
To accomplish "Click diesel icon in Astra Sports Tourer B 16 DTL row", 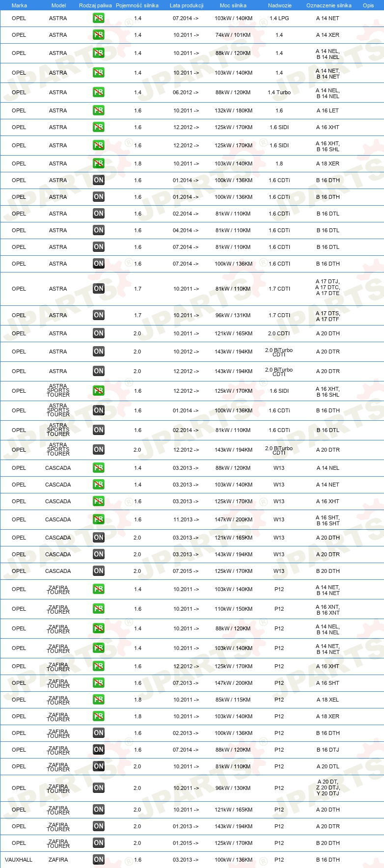I will click(98, 430).
